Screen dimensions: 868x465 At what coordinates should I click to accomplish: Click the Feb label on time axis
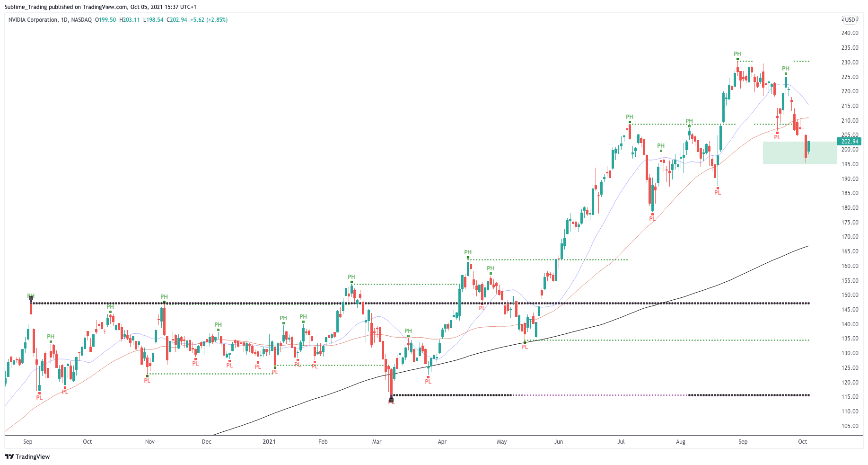point(323,442)
